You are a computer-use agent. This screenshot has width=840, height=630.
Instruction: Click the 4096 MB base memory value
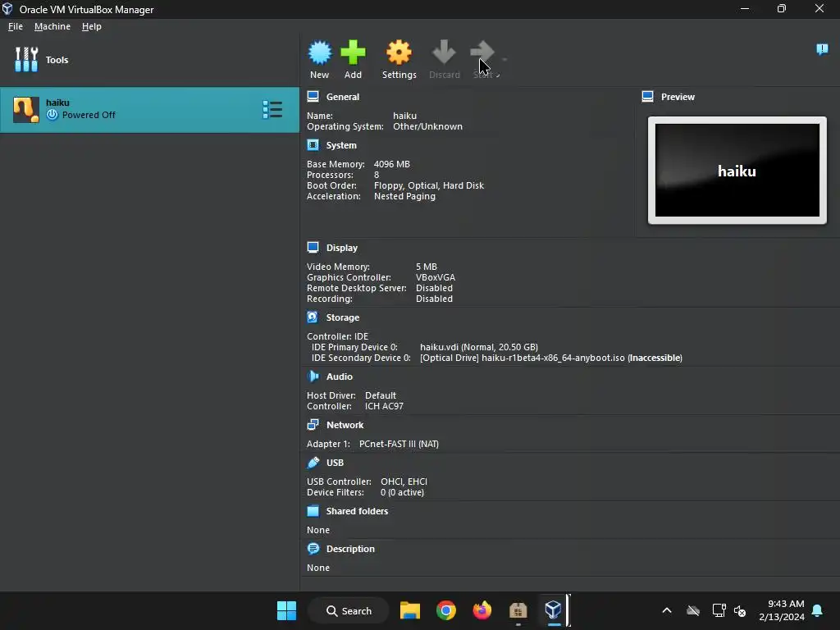(x=391, y=164)
